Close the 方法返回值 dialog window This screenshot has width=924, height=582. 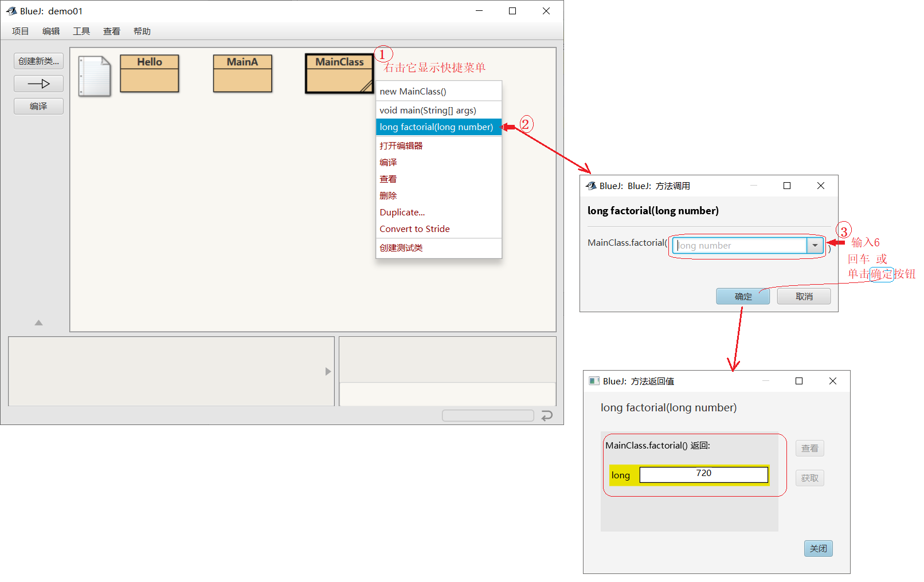[x=833, y=381]
